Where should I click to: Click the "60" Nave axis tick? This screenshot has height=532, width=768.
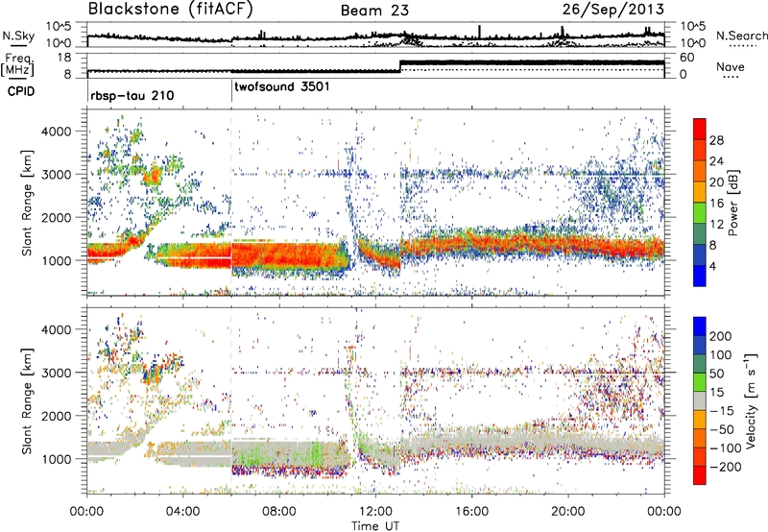(687, 58)
